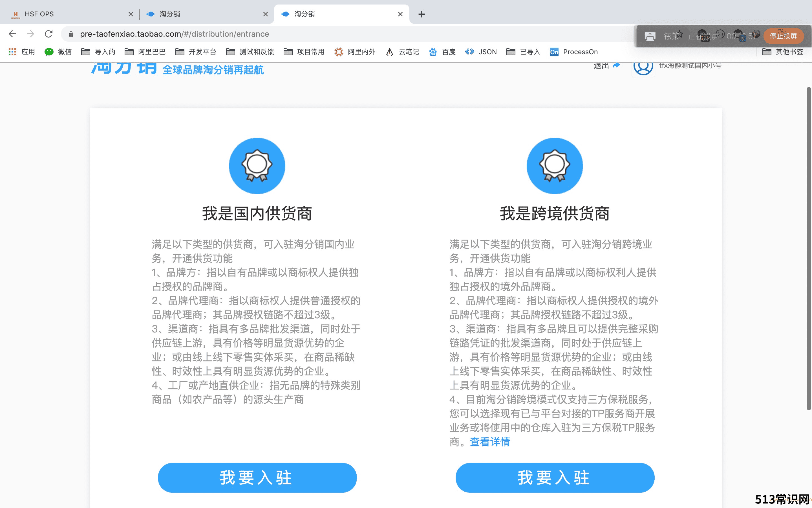Click the 全球品牌淘分销再起航 slogan
This screenshot has width=812, height=508.
click(x=213, y=69)
